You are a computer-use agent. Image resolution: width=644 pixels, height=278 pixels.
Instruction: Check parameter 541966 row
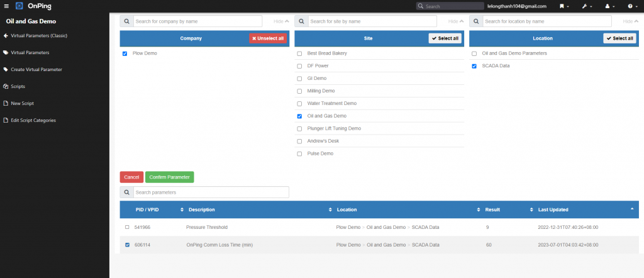coord(127,227)
